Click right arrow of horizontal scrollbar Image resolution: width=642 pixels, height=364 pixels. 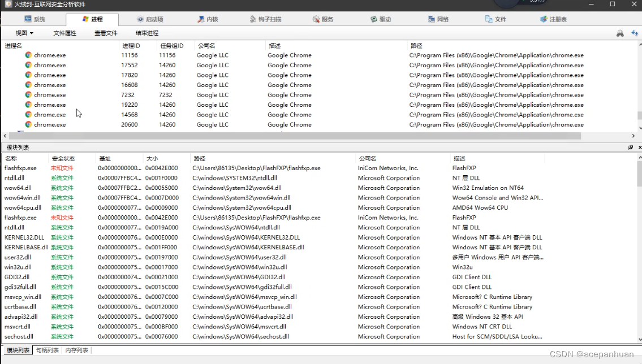coord(633,136)
